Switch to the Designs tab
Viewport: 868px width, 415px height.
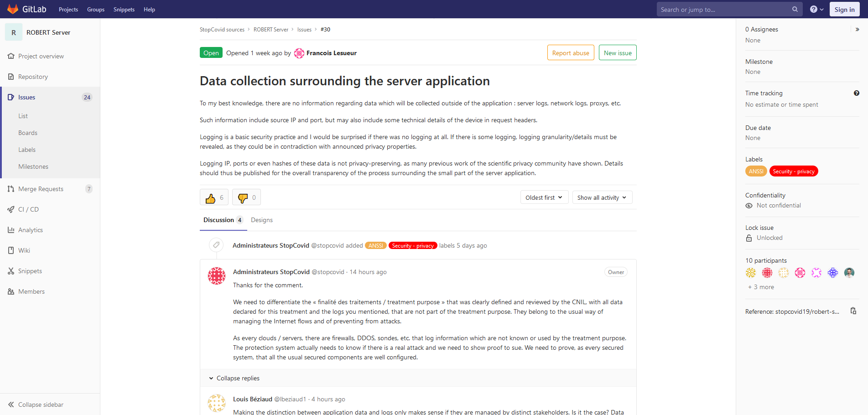[x=262, y=220]
